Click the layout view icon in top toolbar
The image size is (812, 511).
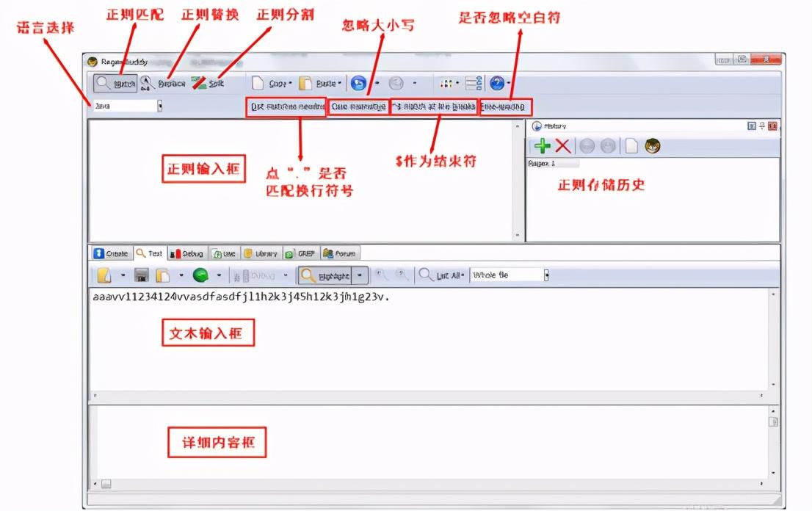[x=474, y=84]
